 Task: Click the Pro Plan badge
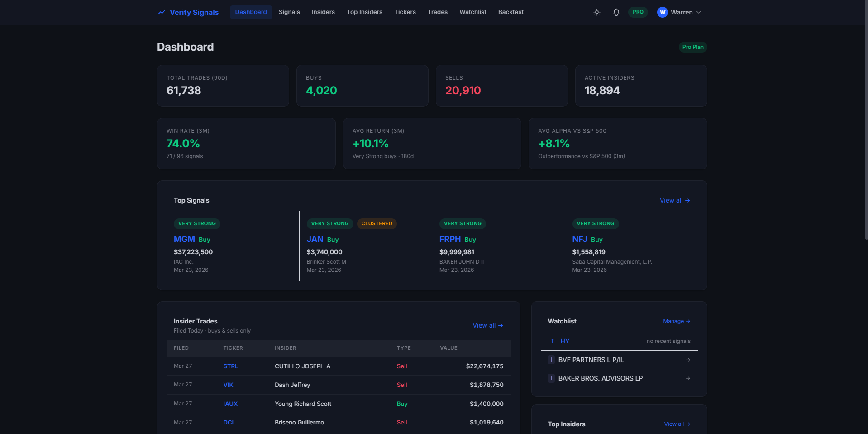tap(692, 47)
